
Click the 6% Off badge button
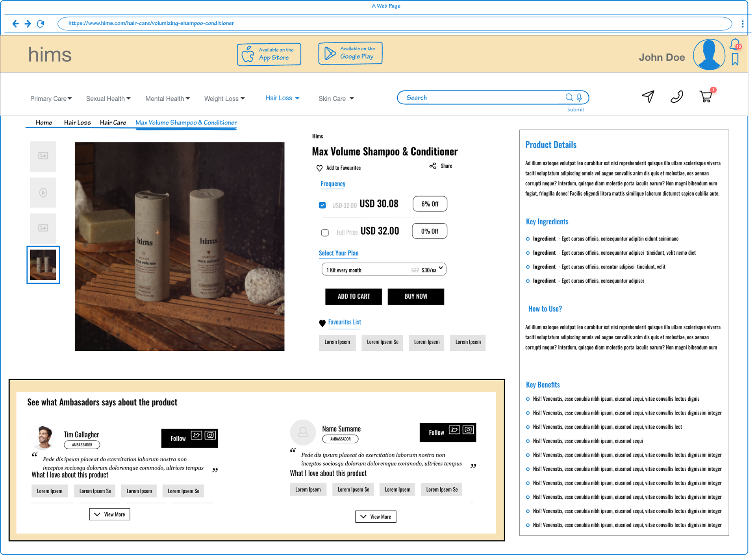click(430, 204)
